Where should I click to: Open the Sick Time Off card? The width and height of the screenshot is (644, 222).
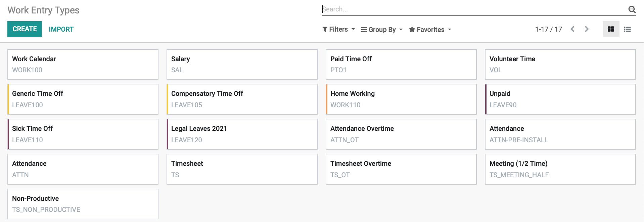click(x=83, y=134)
